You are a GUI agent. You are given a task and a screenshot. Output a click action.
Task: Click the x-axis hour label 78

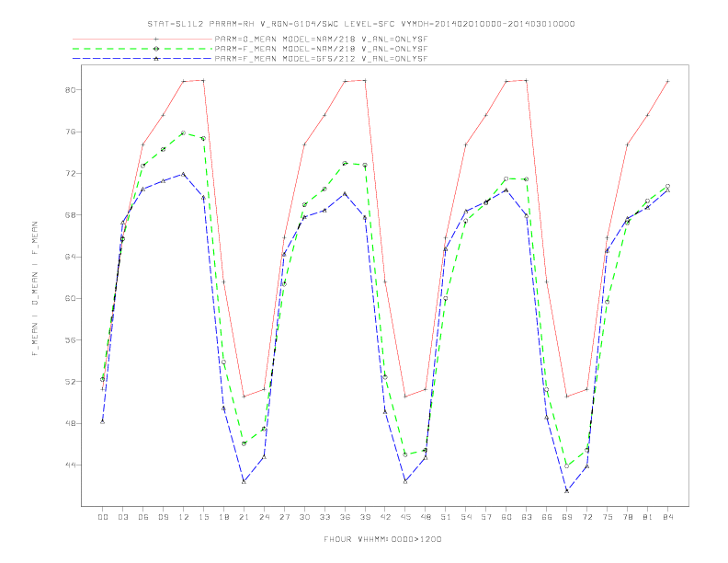tap(628, 517)
